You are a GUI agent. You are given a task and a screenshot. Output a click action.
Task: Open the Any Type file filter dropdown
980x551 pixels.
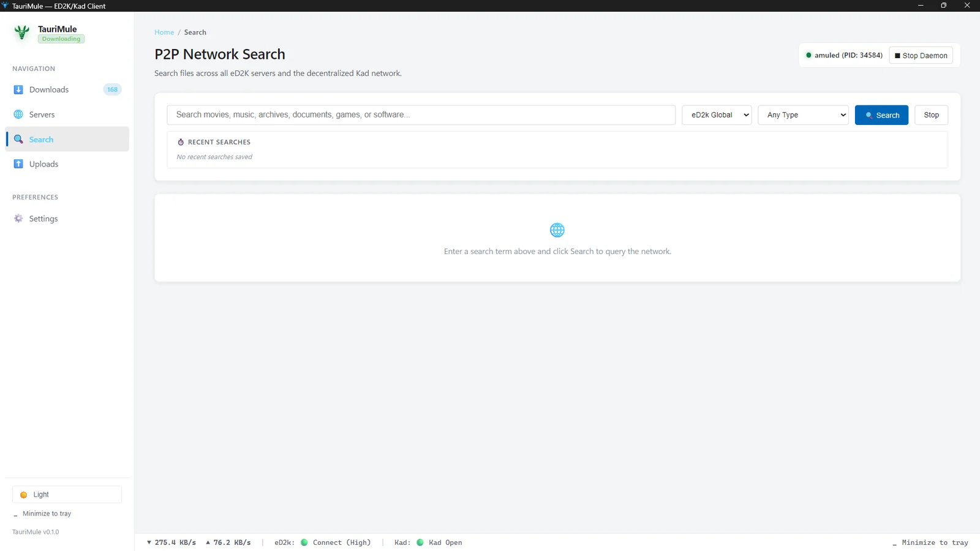(803, 115)
